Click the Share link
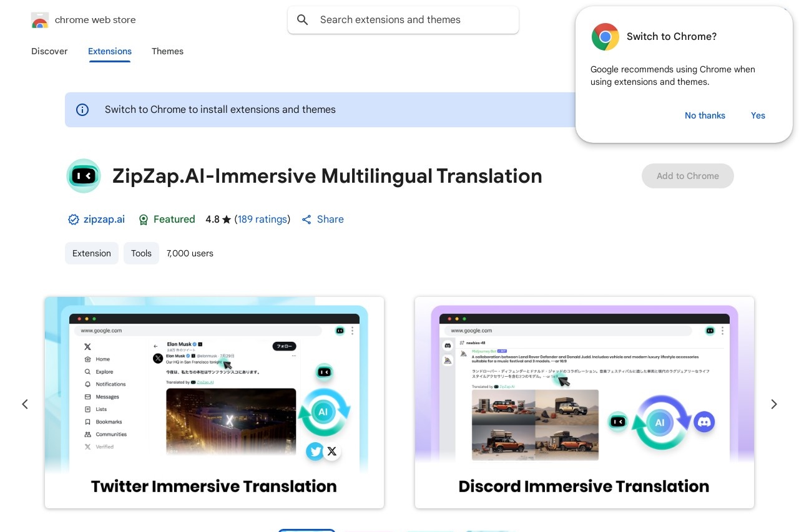The width and height of the screenshot is (799, 532). [330, 220]
